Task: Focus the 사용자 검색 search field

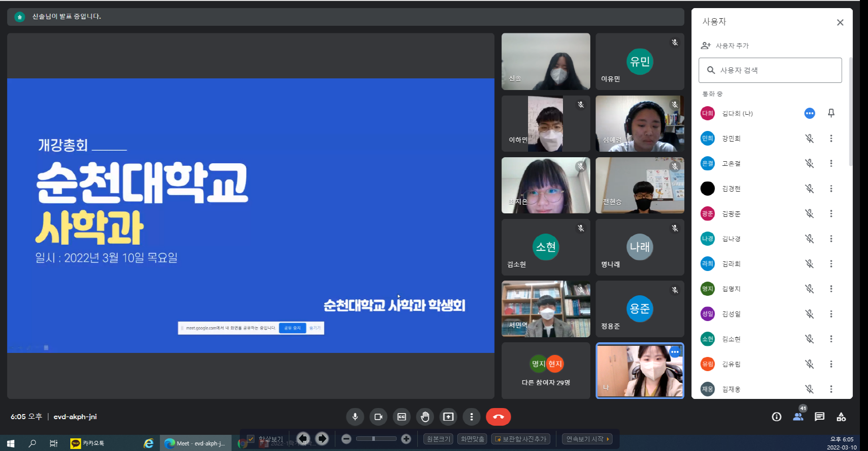Action: [770, 70]
